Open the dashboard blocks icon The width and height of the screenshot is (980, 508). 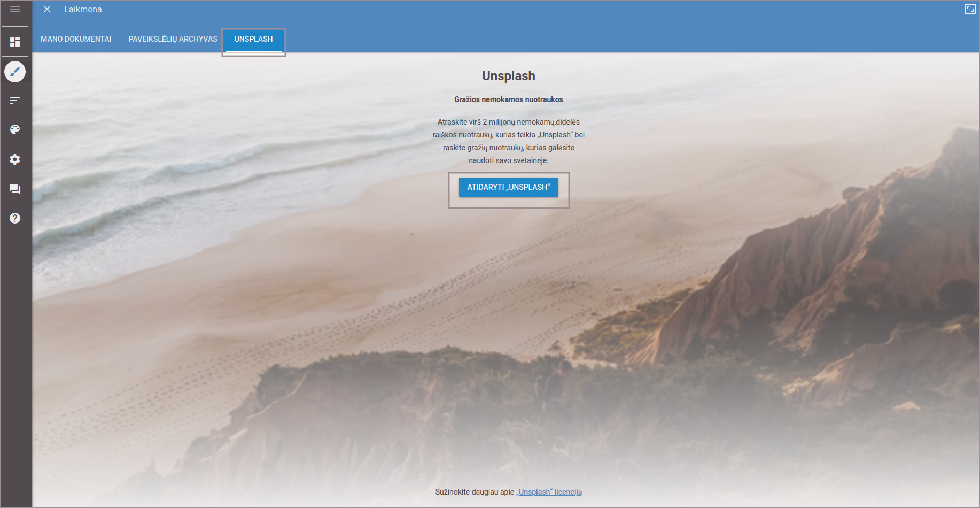(15, 42)
